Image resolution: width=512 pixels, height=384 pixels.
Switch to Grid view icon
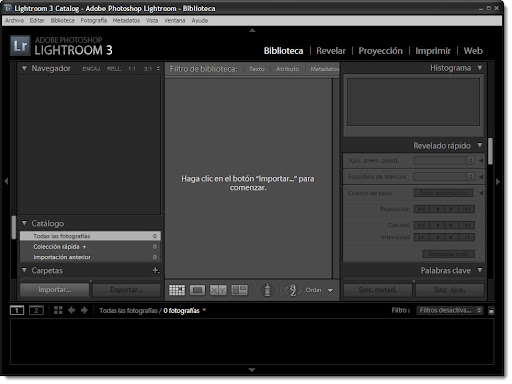click(x=177, y=290)
